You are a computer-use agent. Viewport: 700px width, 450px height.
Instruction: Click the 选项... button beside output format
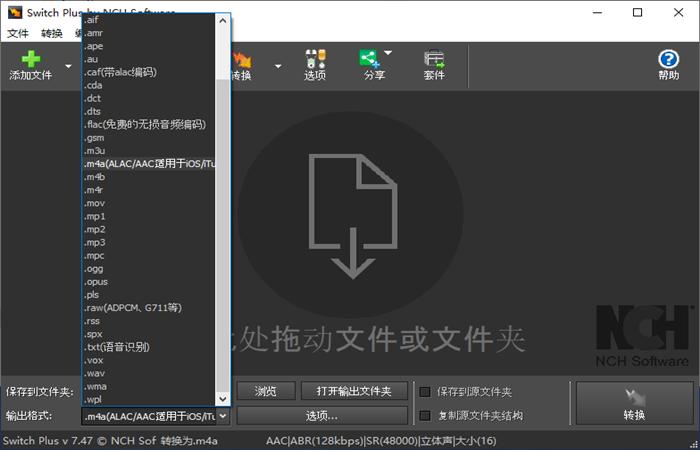tap(321, 415)
